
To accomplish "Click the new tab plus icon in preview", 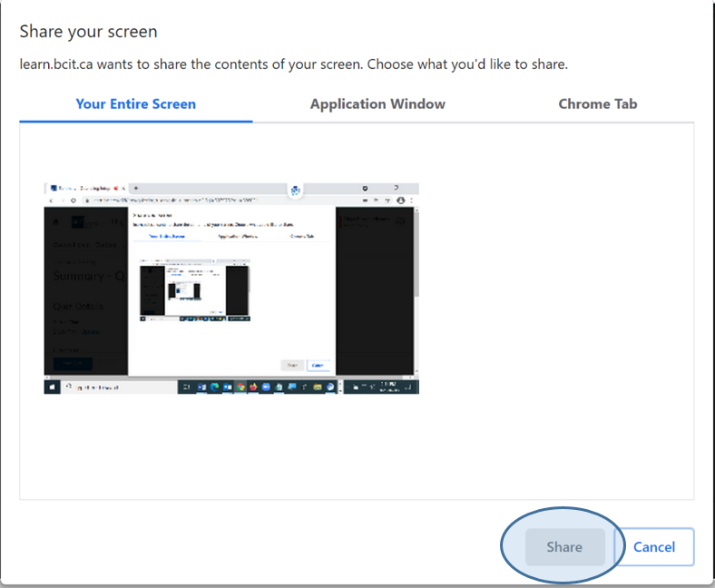I will point(135,188).
